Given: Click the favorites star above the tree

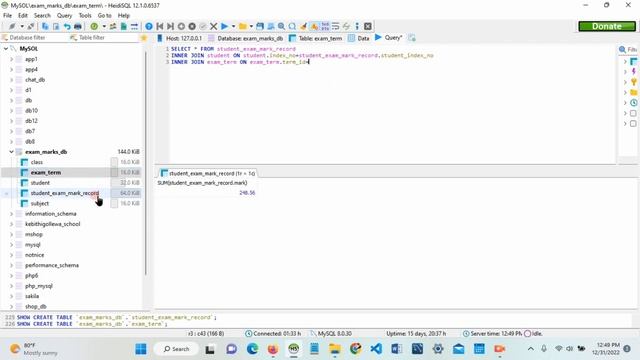Looking at the screenshot, I should click(x=144, y=38).
